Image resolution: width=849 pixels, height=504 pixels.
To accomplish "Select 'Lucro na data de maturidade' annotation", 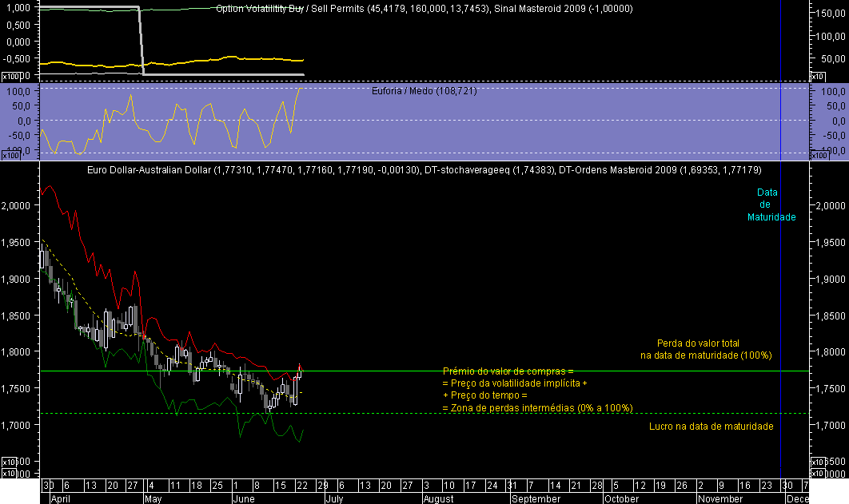I will [711, 427].
